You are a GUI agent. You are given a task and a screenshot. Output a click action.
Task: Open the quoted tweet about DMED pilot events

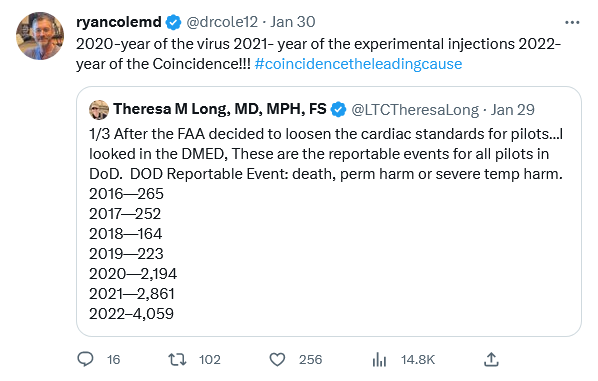(x=329, y=212)
